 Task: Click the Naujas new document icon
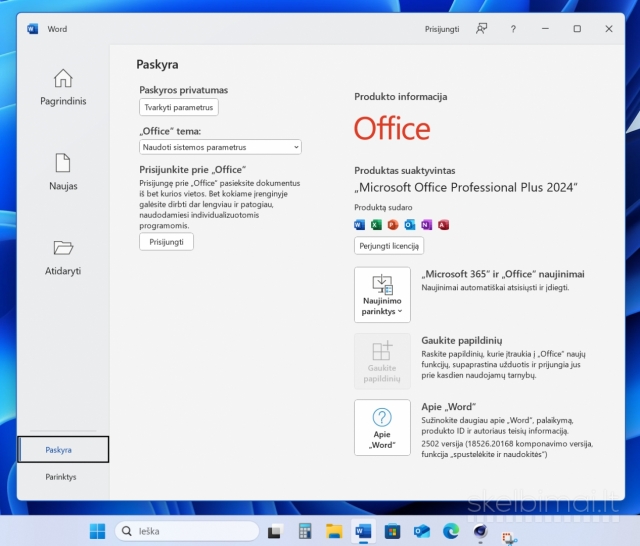click(x=62, y=171)
